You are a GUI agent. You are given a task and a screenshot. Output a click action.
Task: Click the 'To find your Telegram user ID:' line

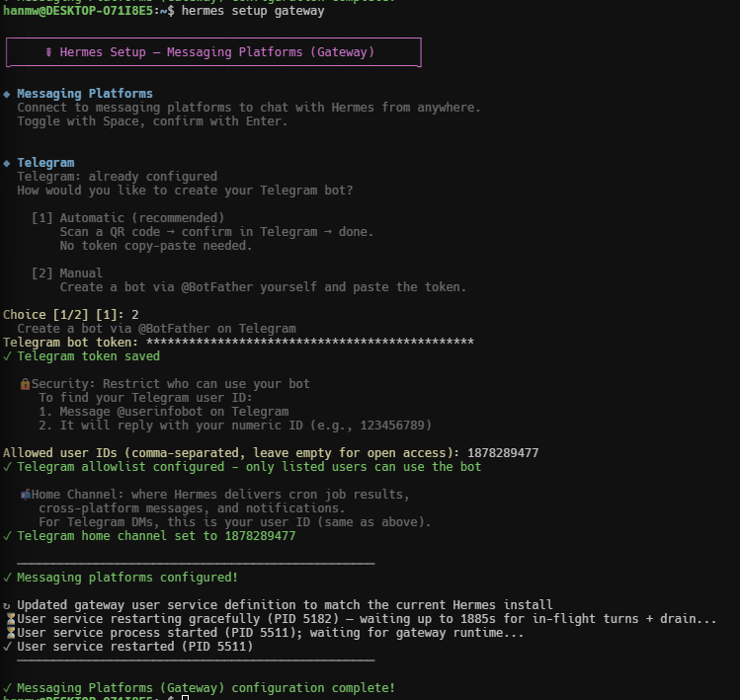point(145,398)
